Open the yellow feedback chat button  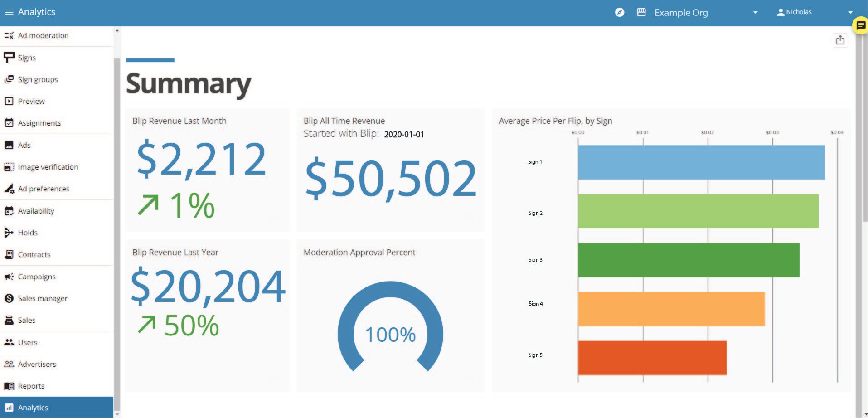coord(861,25)
